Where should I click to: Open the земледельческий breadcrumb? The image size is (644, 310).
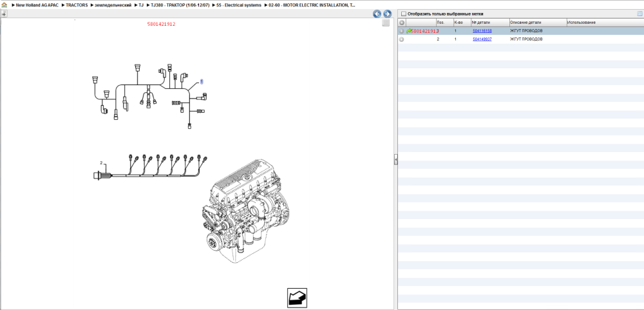point(113,5)
